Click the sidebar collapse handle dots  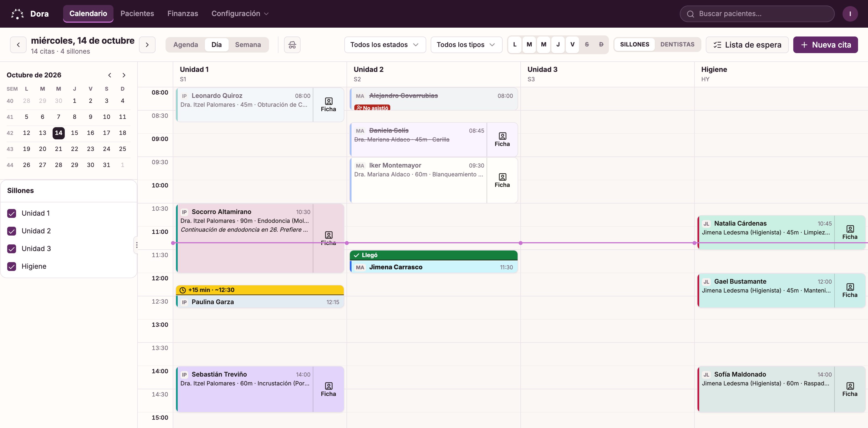coord(136,245)
